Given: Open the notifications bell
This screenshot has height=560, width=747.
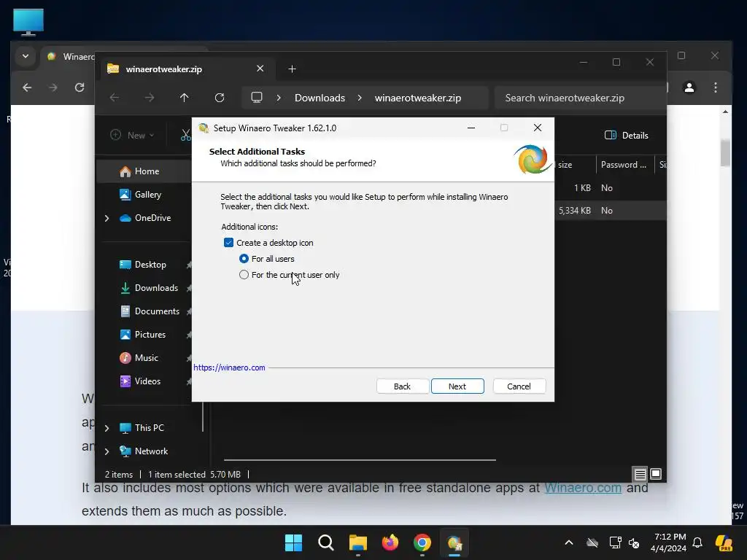Looking at the screenshot, I should tap(697, 542).
